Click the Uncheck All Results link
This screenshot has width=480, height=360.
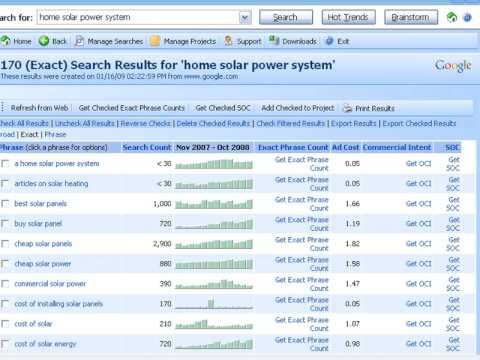click(84, 123)
